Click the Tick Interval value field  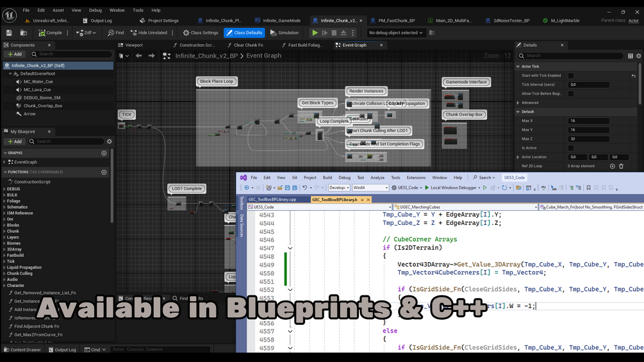(x=588, y=85)
